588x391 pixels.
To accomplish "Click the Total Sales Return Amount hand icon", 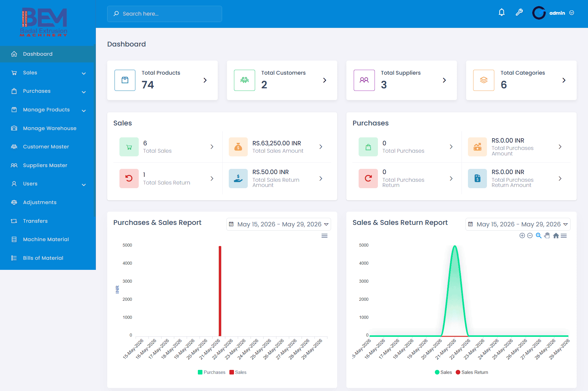I will [x=238, y=178].
